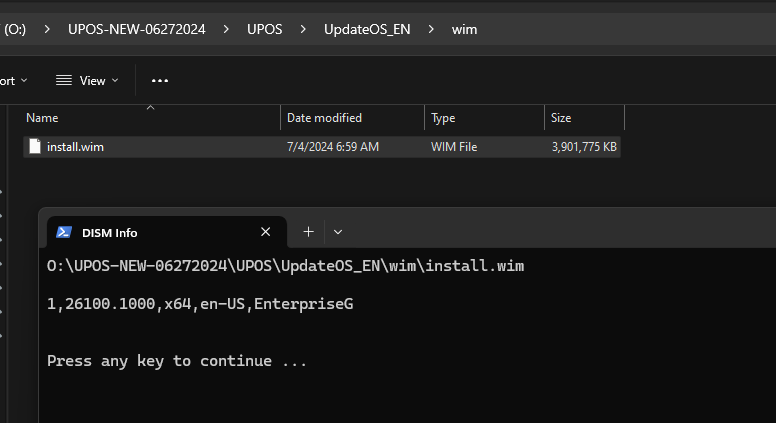Click the Press any key to continue text
Viewport: 776px width, 423px height.
pyautogui.click(x=177, y=361)
